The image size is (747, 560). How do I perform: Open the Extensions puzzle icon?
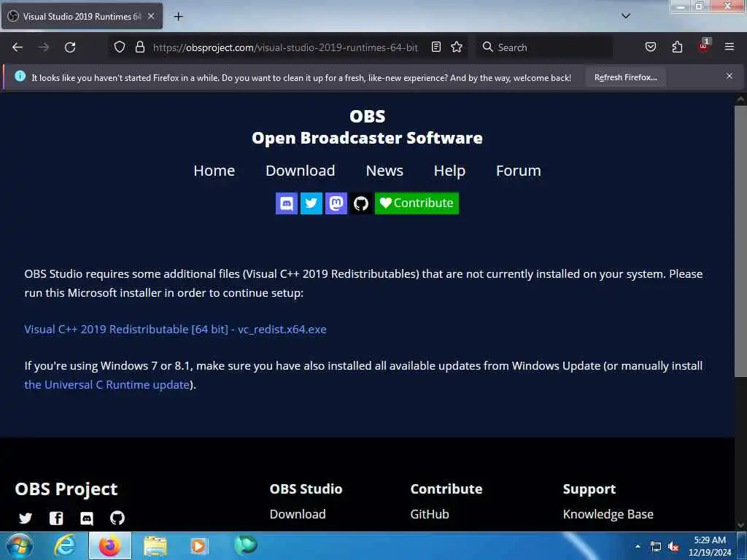click(677, 47)
